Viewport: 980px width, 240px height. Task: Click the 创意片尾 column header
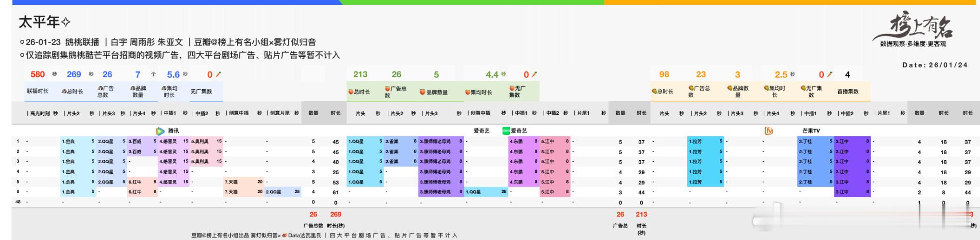279,113
